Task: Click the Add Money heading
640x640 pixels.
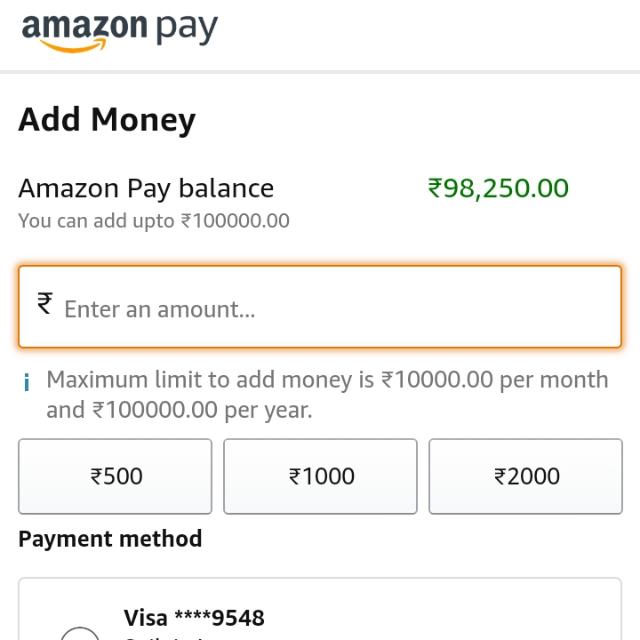Action: click(107, 120)
